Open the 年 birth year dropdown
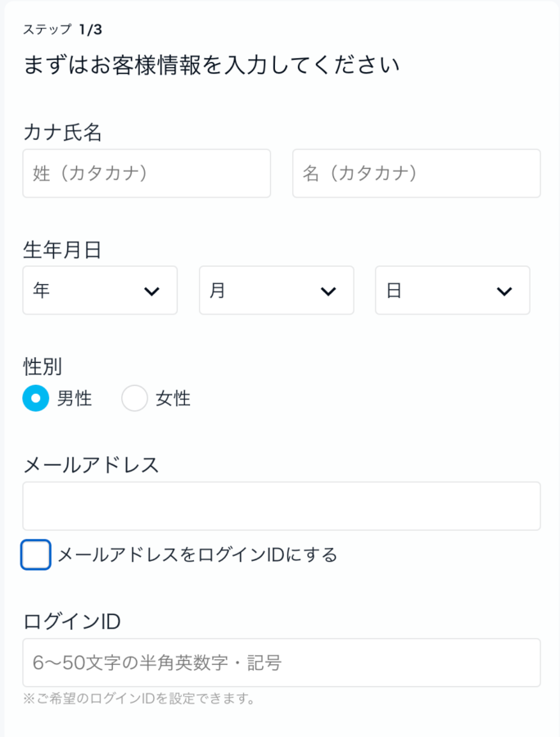Image resolution: width=560 pixels, height=737 pixels. click(x=100, y=291)
